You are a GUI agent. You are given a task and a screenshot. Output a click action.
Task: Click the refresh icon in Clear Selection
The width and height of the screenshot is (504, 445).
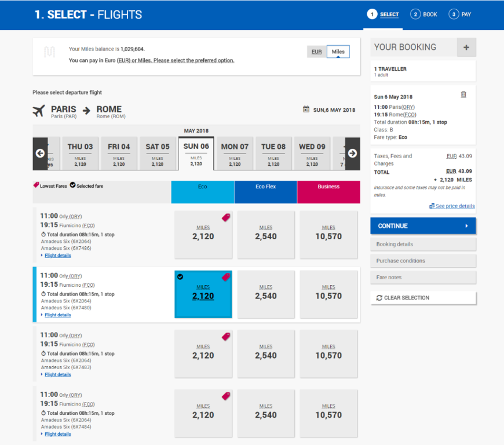pos(379,298)
